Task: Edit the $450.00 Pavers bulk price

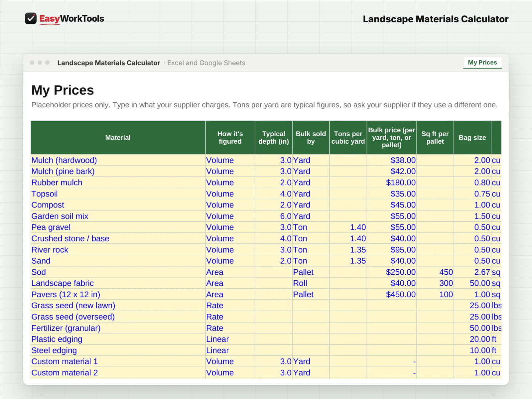Action: (392, 295)
